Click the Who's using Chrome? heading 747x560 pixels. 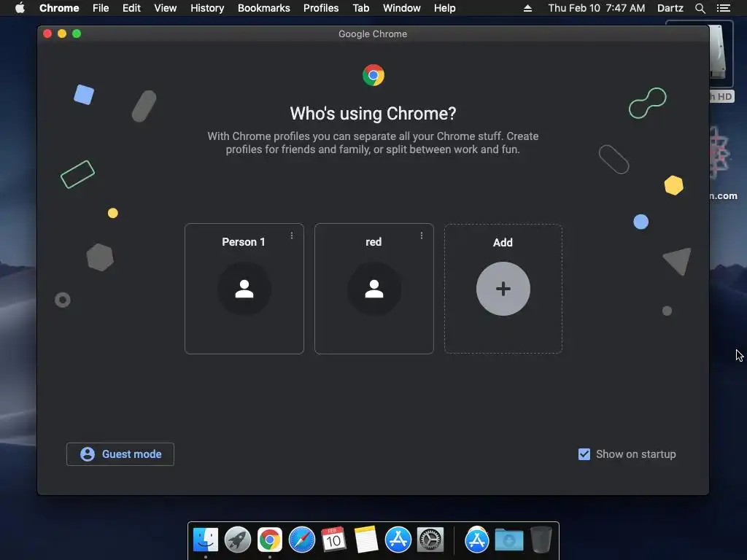pyautogui.click(x=373, y=113)
